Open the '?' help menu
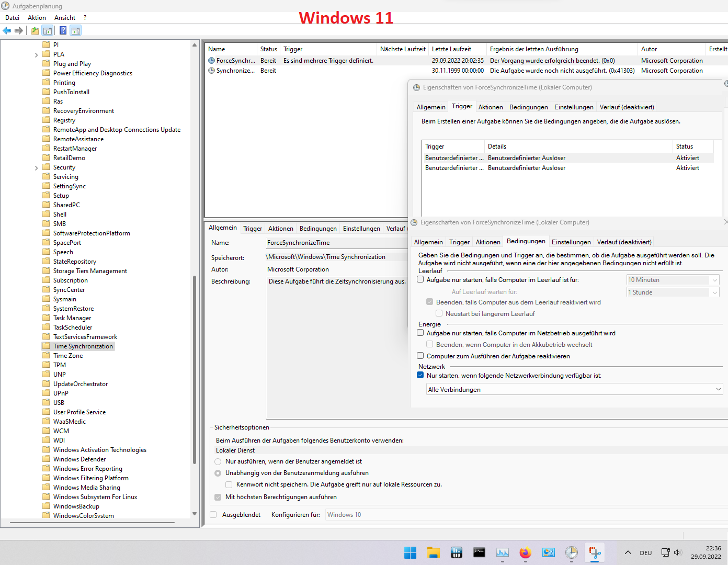Viewport: 728px width, 565px height. click(x=85, y=18)
